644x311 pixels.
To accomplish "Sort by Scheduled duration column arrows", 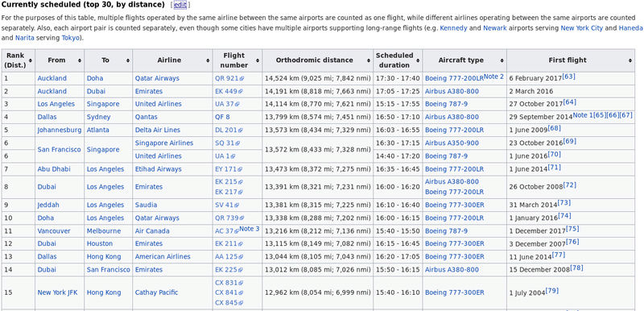I will tap(418, 60).
